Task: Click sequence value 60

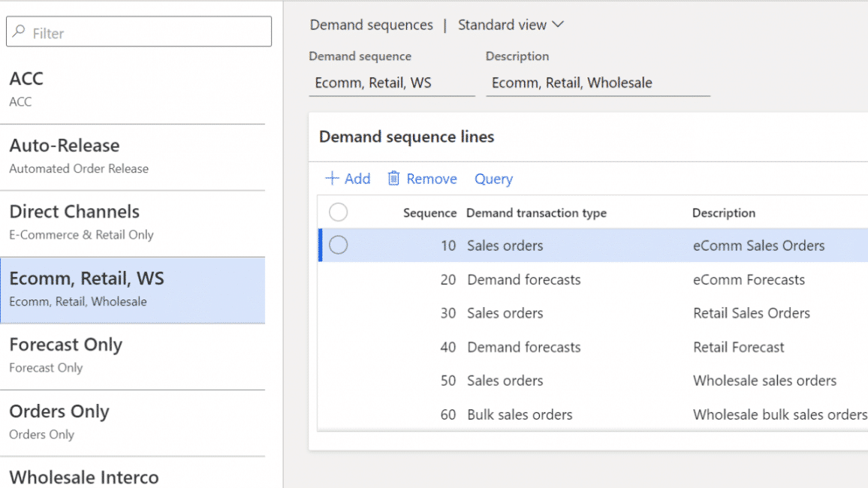Action: tap(448, 415)
